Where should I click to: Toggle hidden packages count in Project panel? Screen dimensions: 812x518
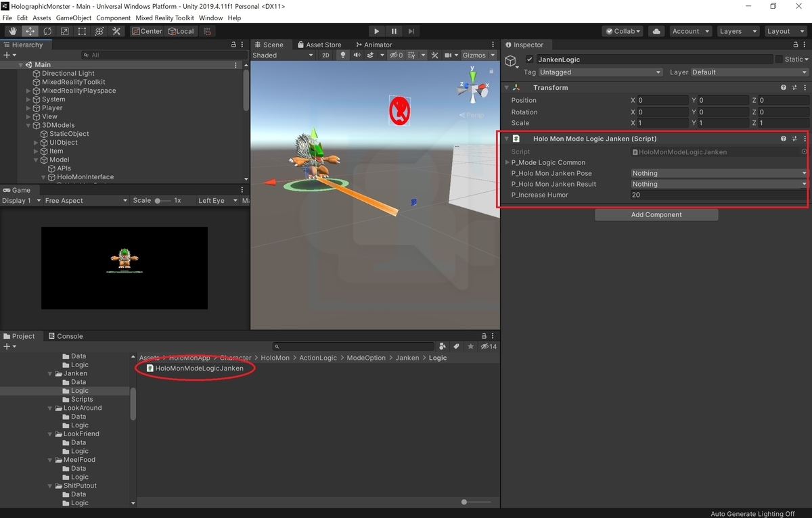489,346
